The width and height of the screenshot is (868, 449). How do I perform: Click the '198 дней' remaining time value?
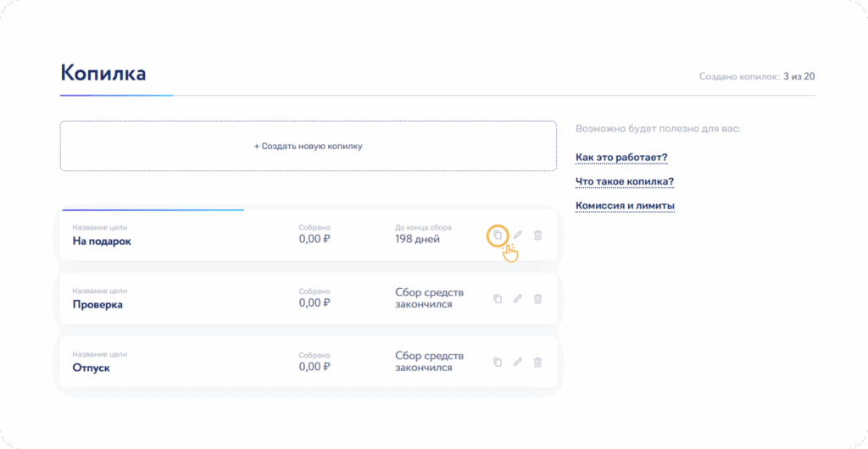(417, 240)
